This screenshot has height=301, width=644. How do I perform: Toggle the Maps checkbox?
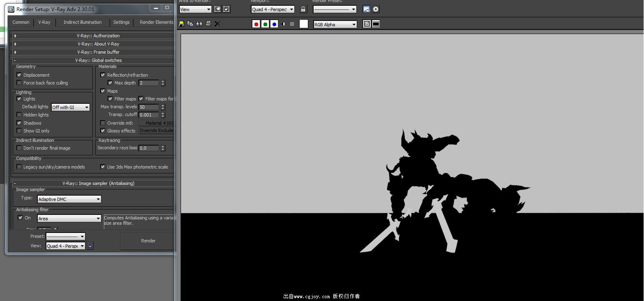coord(103,91)
